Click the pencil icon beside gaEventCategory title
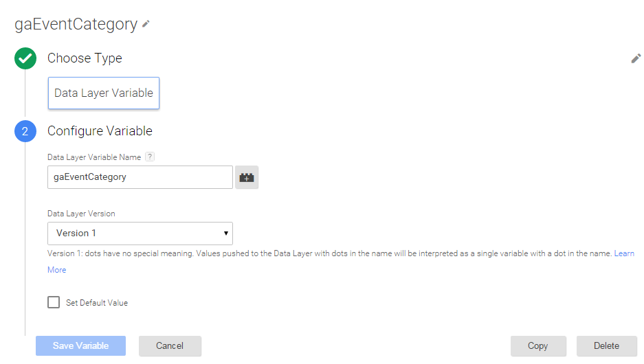 click(x=146, y=24)
